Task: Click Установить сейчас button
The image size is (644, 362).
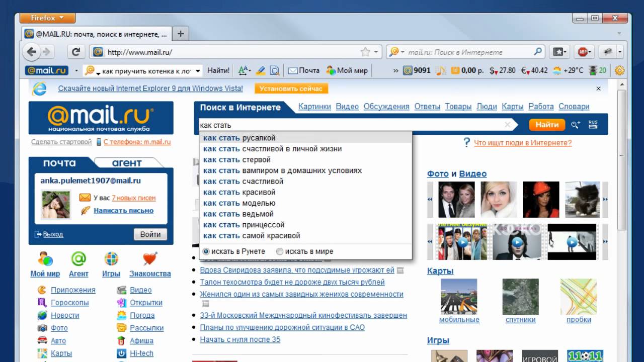Action: coord(292,88)
